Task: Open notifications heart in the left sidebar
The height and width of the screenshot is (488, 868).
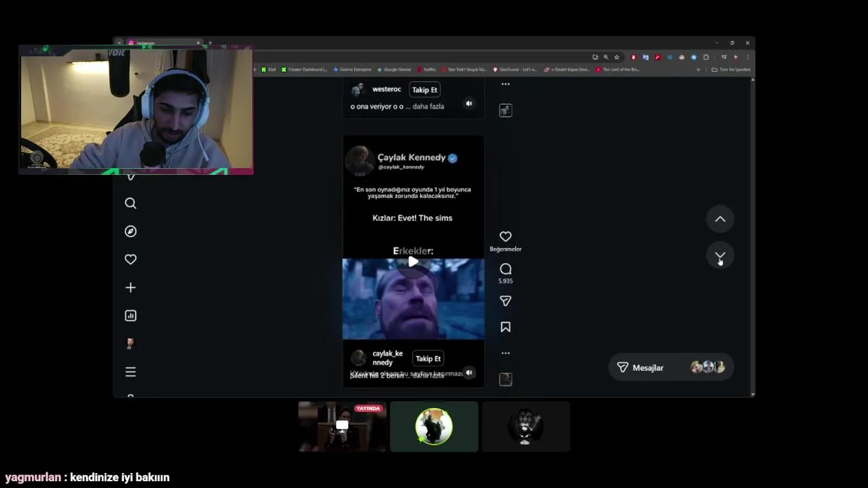Action: [x=131, y=259]
